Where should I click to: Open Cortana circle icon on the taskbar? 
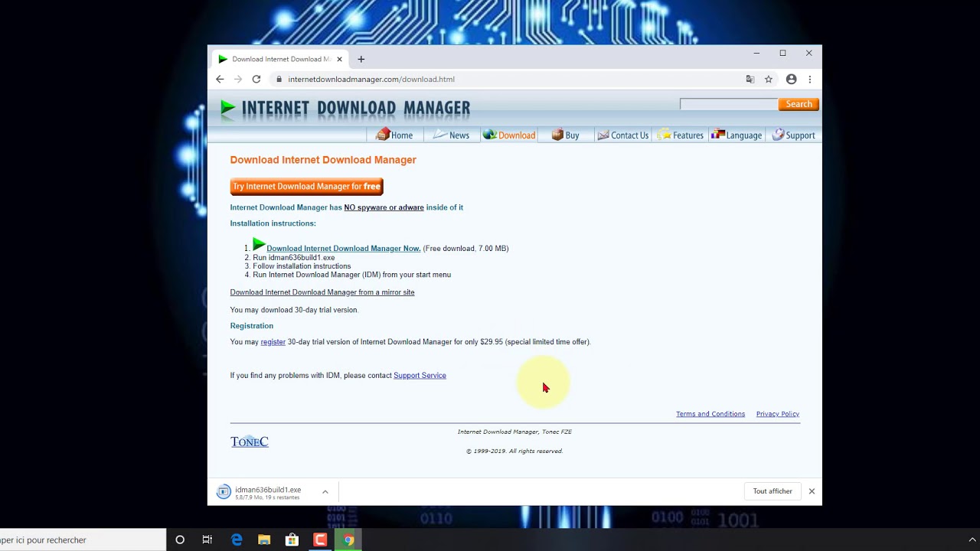180,540
